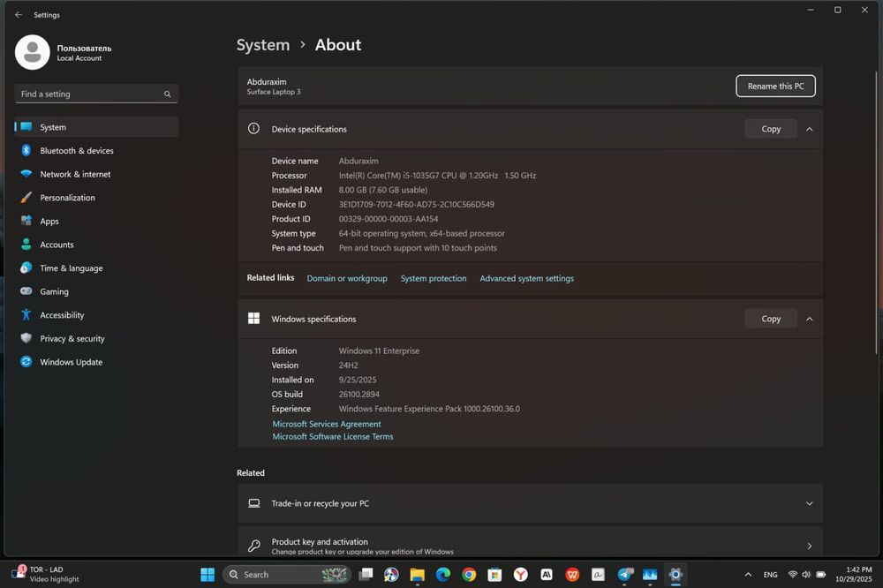Click the Windows 11 Enterprise edition text
This screenshot has width=883, height=588.
(x=379, y=351)
